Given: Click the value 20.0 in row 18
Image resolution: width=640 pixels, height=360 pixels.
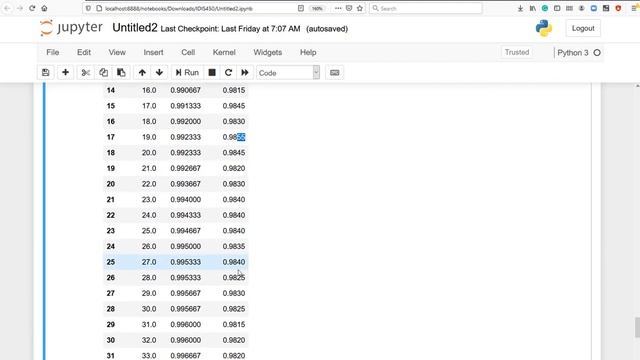Looking at the screenshot, I should pyautogui.click(x=149, y=153).
